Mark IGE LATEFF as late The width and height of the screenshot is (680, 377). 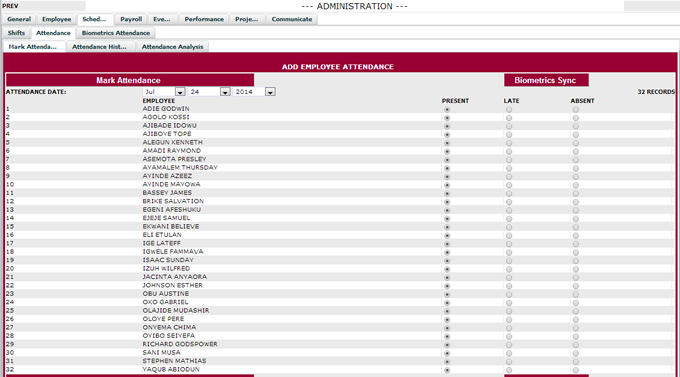(x=509, y=244)
